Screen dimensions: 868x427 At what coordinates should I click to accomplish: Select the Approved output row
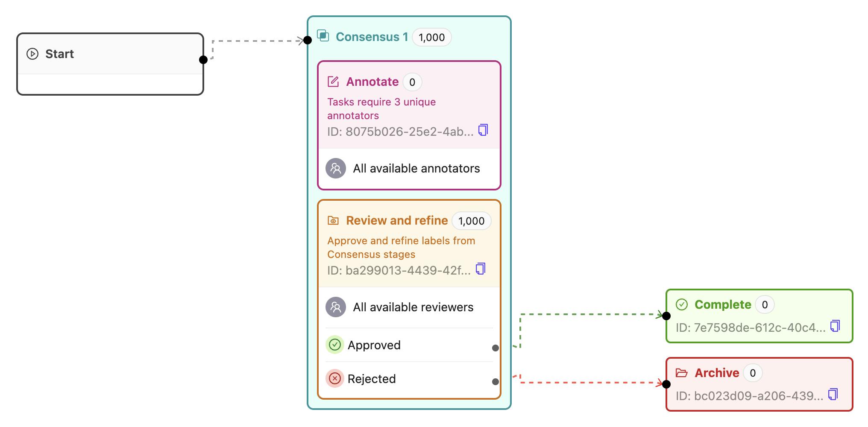[374, 345]
